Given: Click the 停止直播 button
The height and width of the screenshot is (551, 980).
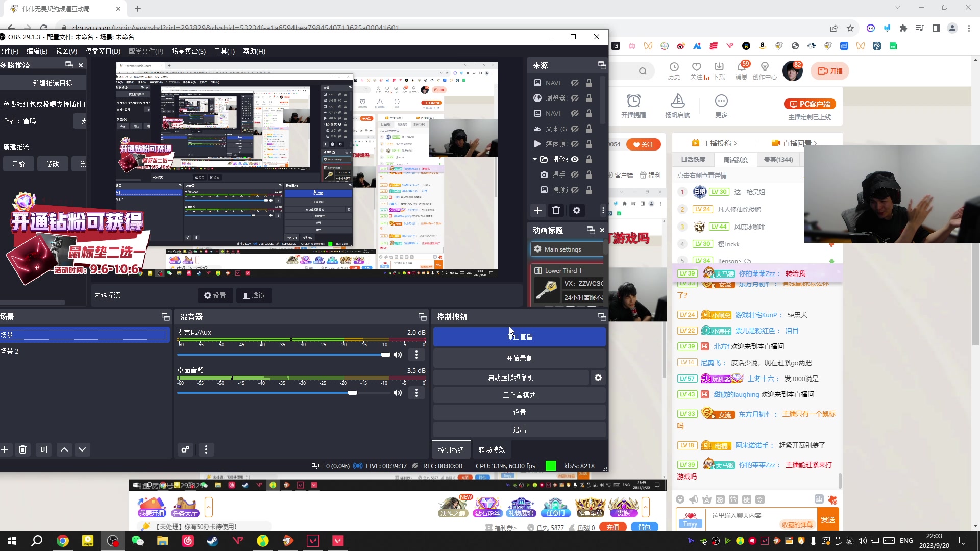Looking at the screenshot, I should tap(519, 336).
